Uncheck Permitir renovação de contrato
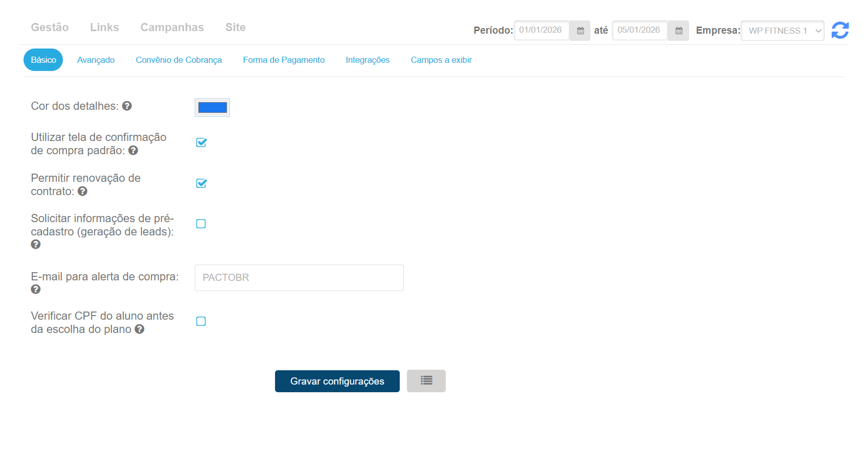Screen dimensions: 868x454 pyautogui.click(x=201, y=183)
